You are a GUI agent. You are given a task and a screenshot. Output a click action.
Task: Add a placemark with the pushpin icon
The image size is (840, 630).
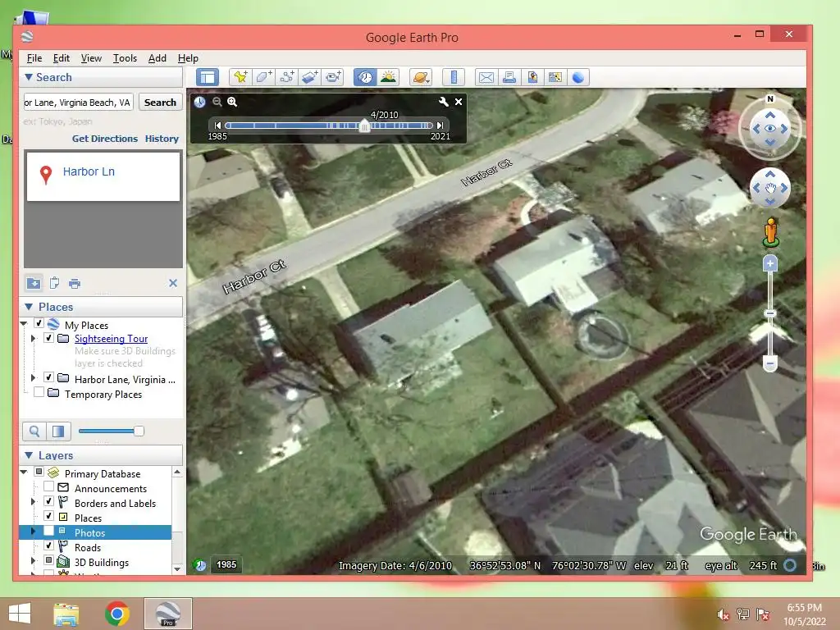[240, 77]
